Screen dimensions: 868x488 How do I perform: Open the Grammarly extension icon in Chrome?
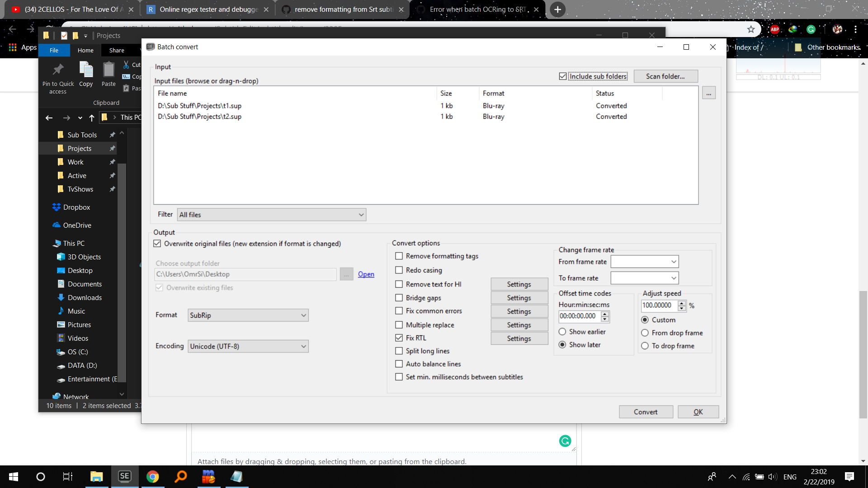pyautogui.click(x=811, y=29)
